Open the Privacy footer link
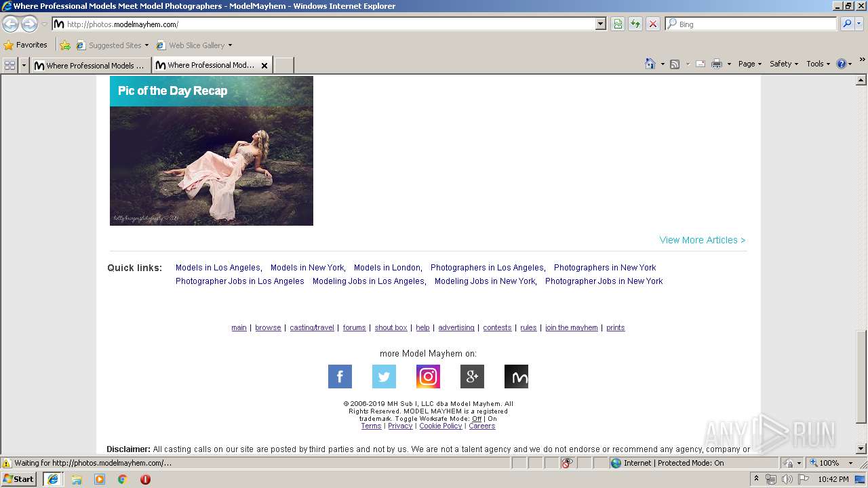 click(400, 426)
